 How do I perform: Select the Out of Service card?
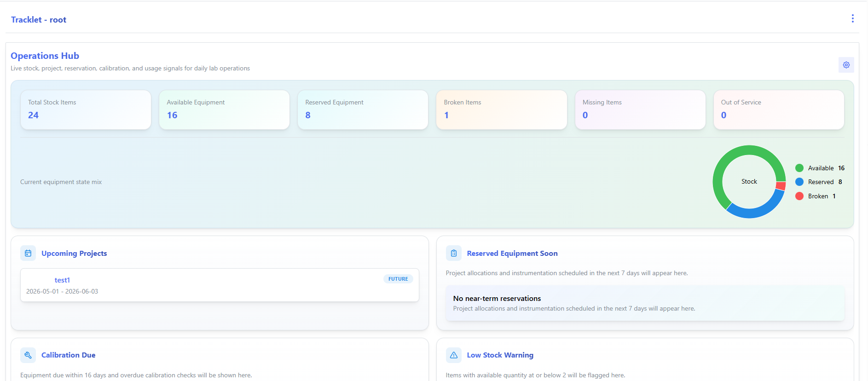point(779,110)
